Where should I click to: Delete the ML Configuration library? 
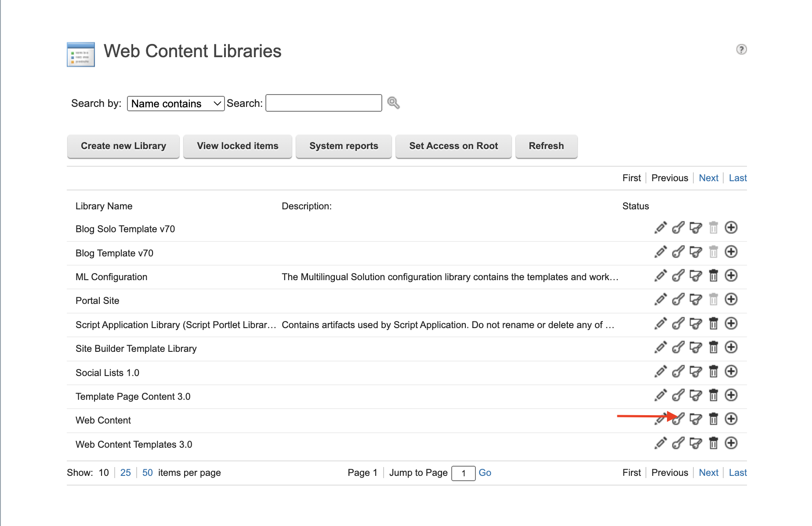tap(713, 276)
